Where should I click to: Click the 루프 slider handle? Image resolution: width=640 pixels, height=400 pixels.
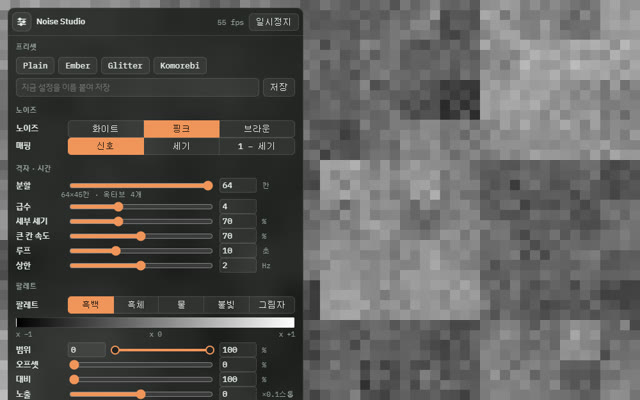(x=116, y=251)
